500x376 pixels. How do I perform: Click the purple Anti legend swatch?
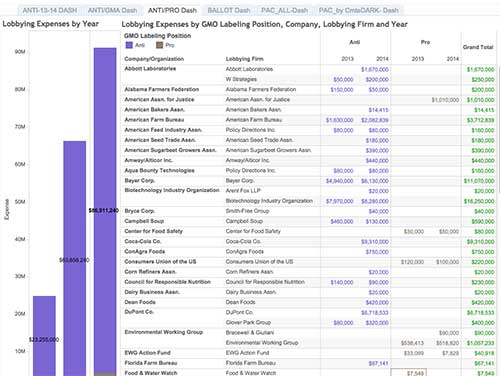tap(129, 45)
